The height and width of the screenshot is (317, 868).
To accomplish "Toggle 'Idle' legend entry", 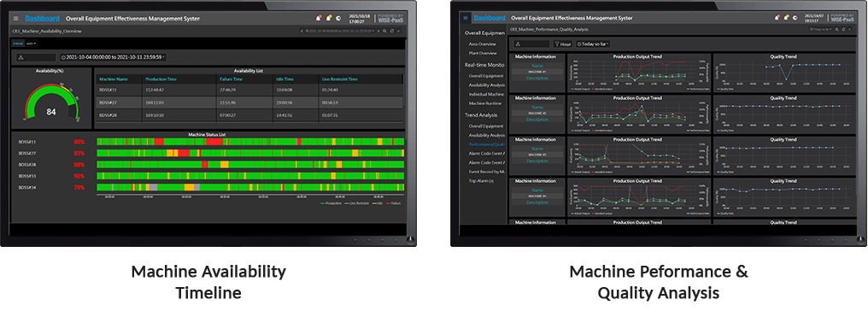I will [x=378, y=203].
